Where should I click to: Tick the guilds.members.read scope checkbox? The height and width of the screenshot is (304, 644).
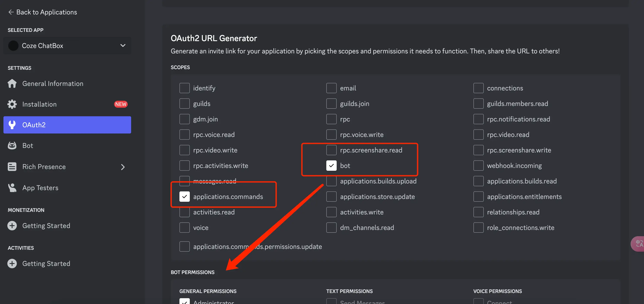point(478,104)
